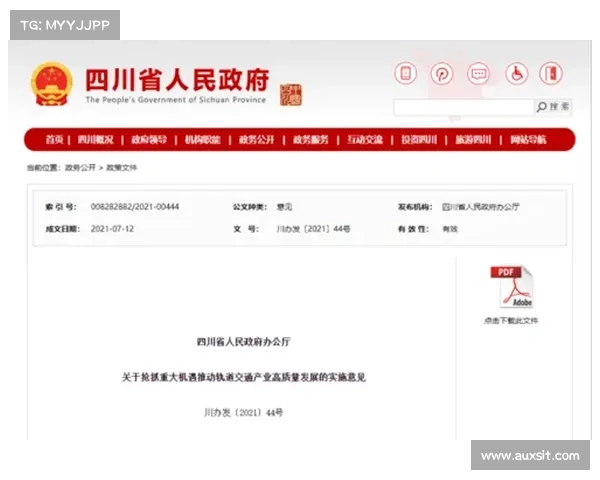
Task: Select document type value 意见
Action: (x=284, y=207)
